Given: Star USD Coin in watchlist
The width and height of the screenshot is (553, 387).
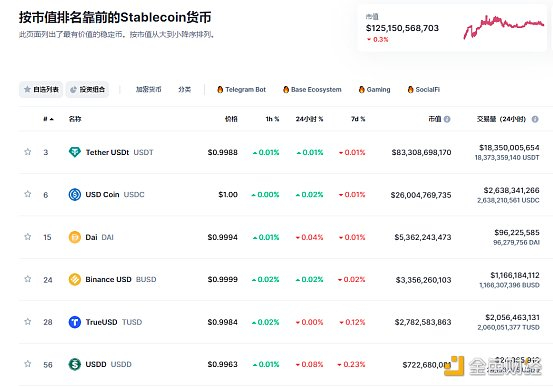Looking at the screenshot, I should [28, 194].
